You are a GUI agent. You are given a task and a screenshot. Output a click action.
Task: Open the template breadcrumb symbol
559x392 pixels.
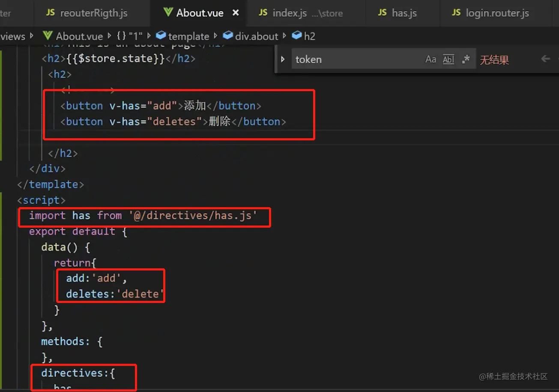pyautogui.click(x=183, y=36)
